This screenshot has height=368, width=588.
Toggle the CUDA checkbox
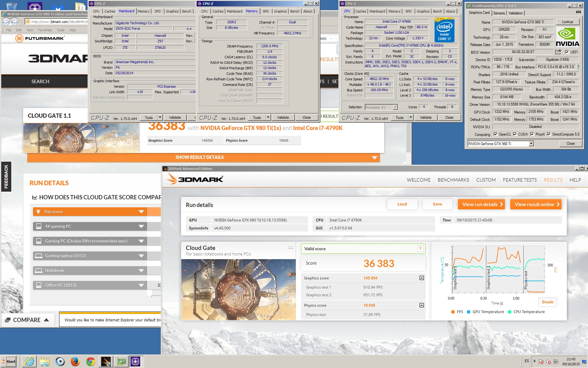(515, 134)
